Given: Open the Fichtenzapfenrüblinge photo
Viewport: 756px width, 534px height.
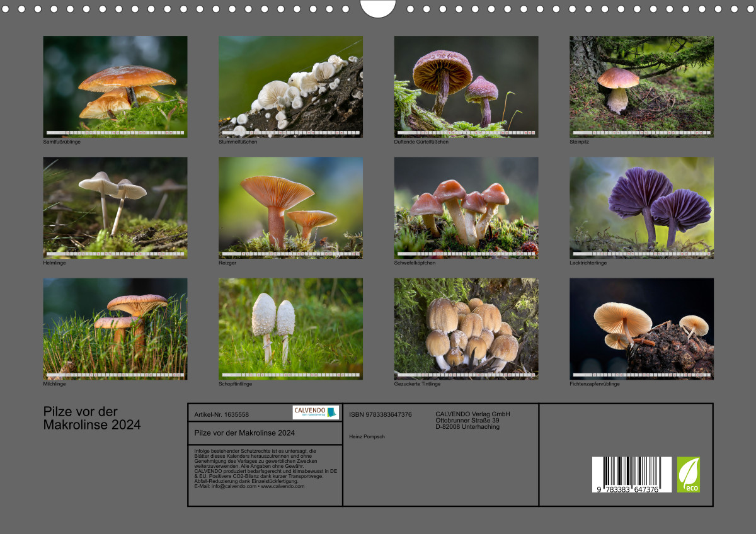Looking at the screenshot, I should [641, 329].
